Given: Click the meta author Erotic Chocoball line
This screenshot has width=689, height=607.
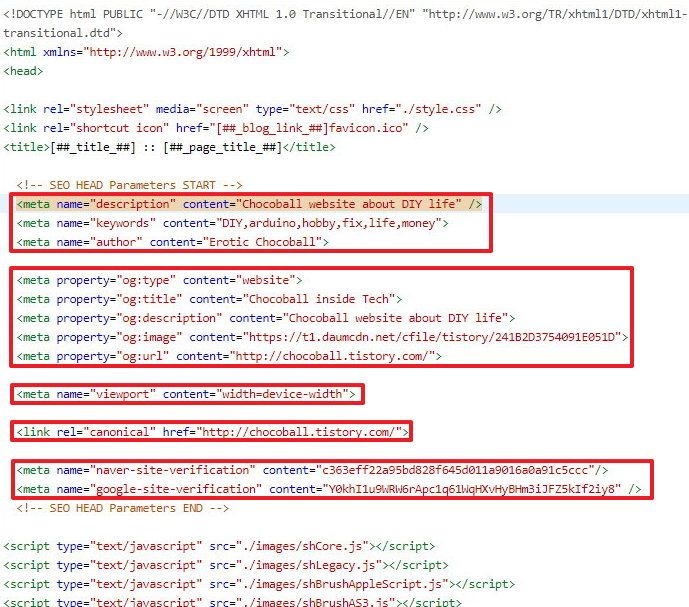Looking at the screenshot, I should (173, 242).
